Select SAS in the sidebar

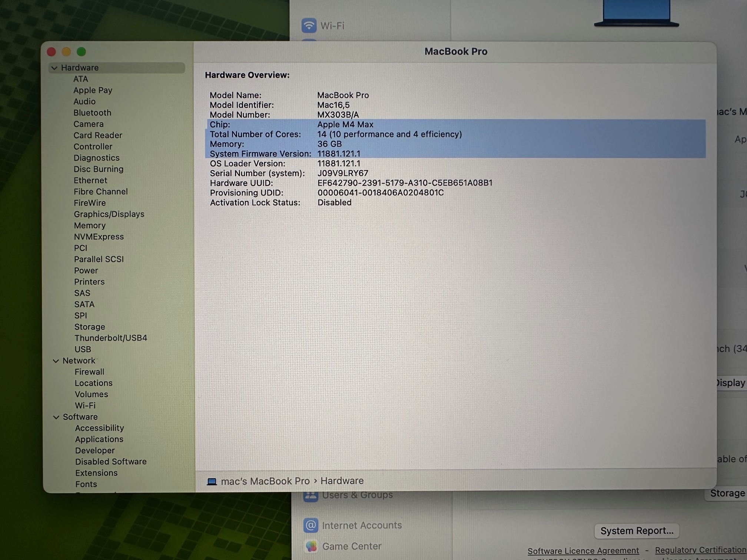coord(82,293)
